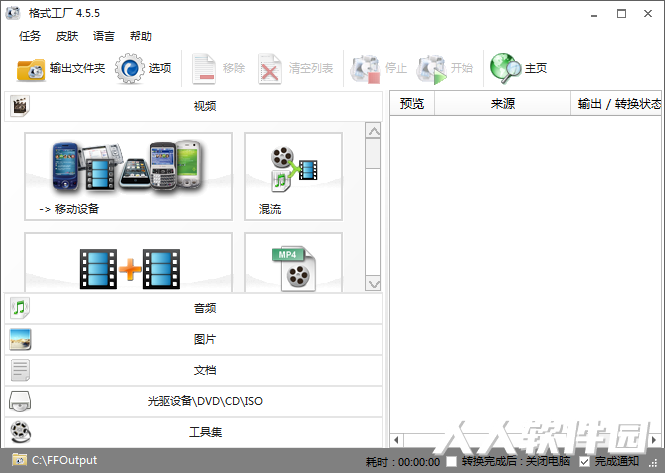665x473 pixels.
Task: Expand the 文档 category section
Action: point(193,370)
